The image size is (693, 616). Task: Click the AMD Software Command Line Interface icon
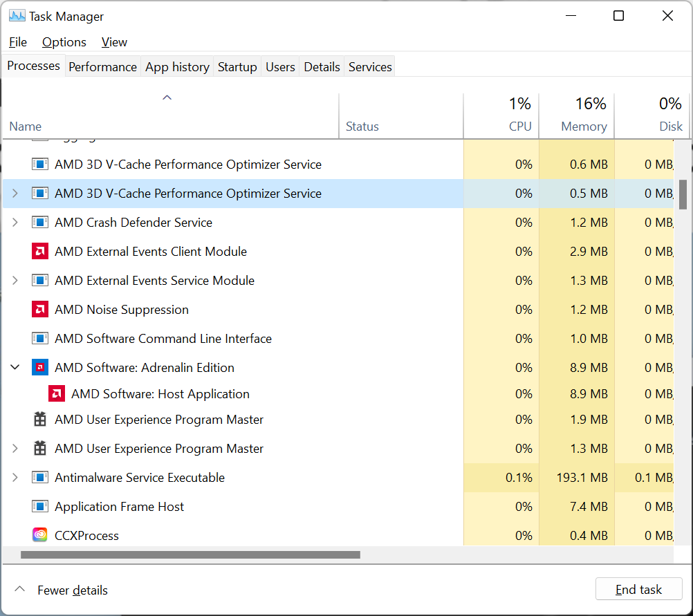pyautogui.click(x=40, y=339)
